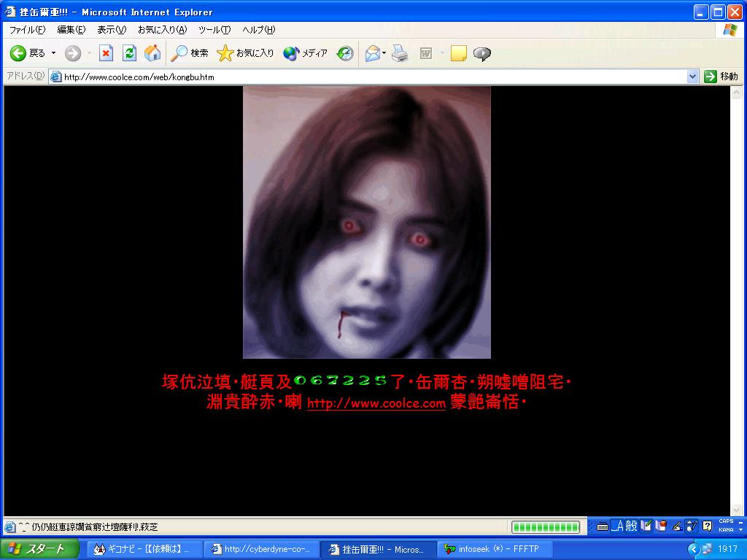The width and height of the screenshot is (747, 560).
Task: Click the 移動 Go button
Action: pos(721,77)
